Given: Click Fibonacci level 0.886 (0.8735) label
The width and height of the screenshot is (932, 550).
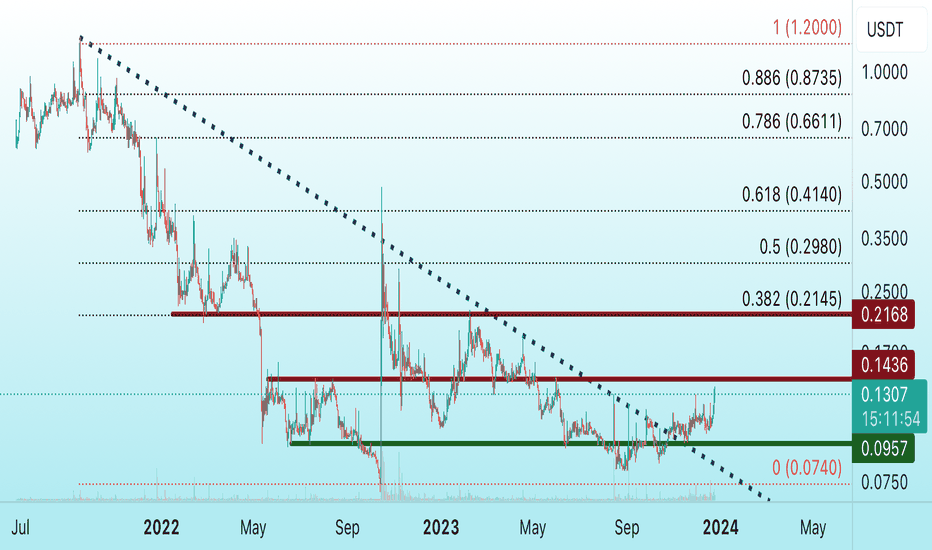Looking at the screenshot, I should point(792,78).
